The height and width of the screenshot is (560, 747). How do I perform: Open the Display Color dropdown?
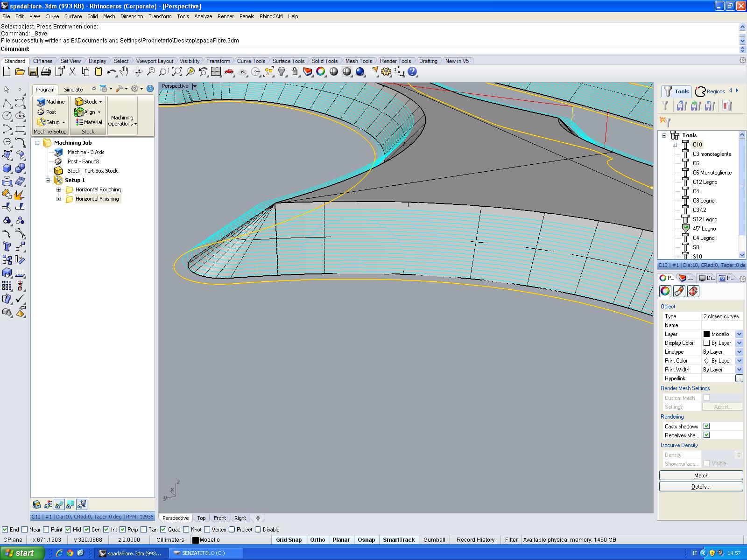coord(739,343)
